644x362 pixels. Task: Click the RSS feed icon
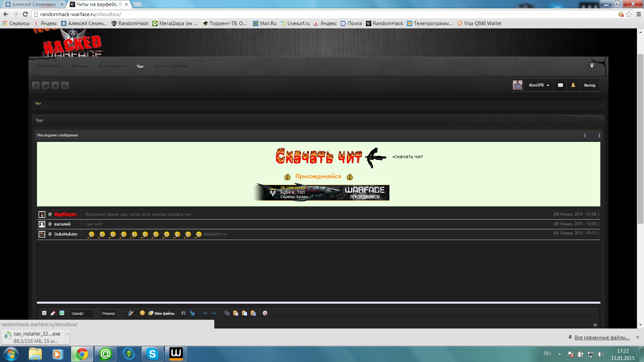[65, 85]
